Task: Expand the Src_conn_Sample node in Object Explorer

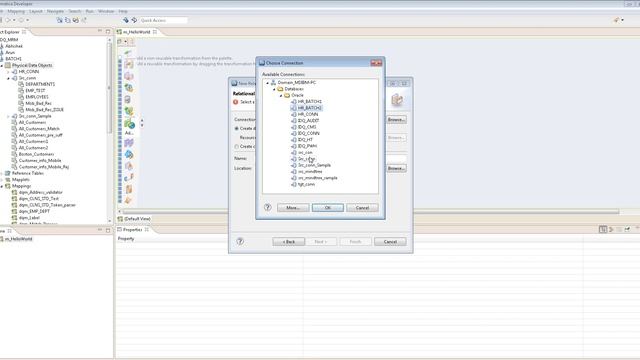Action: click(8, 116)
